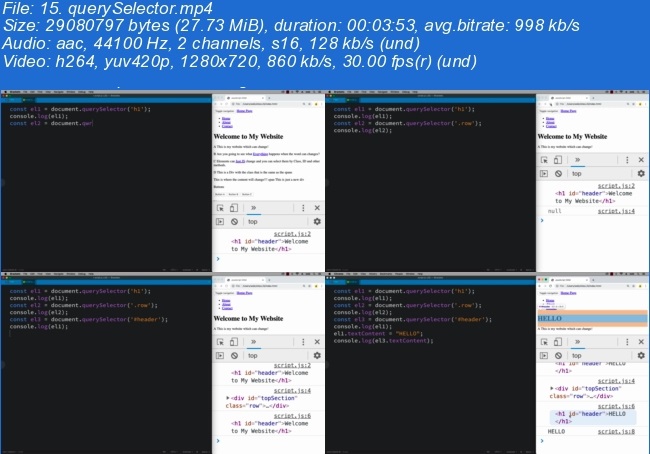Toggle device toolbar in top-left frame DevTools
This screenshot has height=454, width=650.
coord(234,207)
